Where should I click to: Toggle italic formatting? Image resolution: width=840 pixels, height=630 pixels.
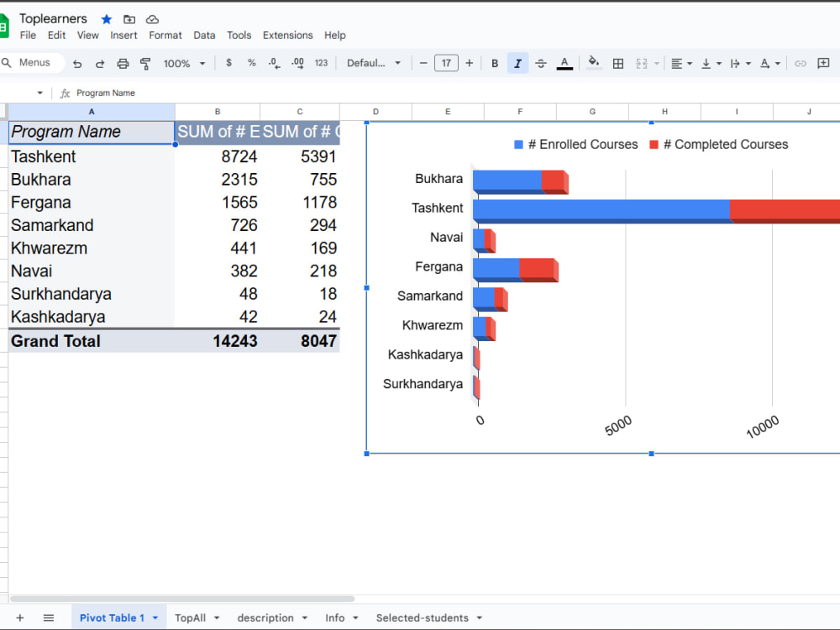[x=517, y=63]
